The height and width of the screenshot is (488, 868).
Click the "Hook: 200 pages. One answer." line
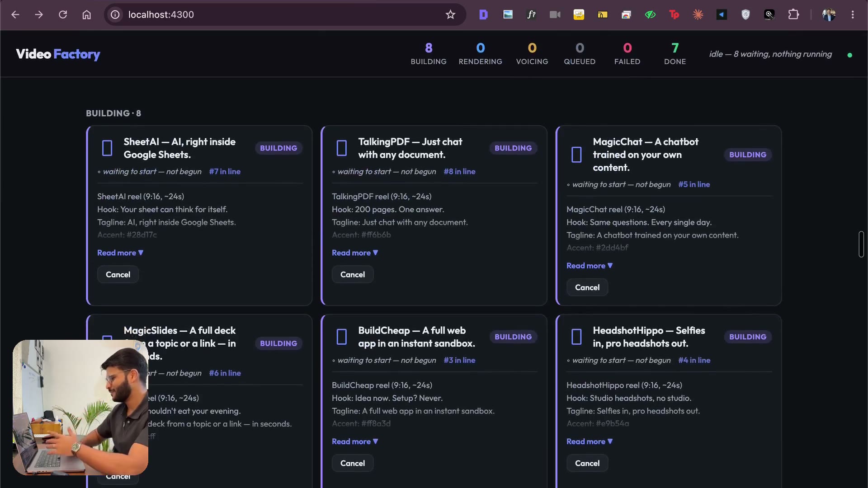[x=388, y=209]
